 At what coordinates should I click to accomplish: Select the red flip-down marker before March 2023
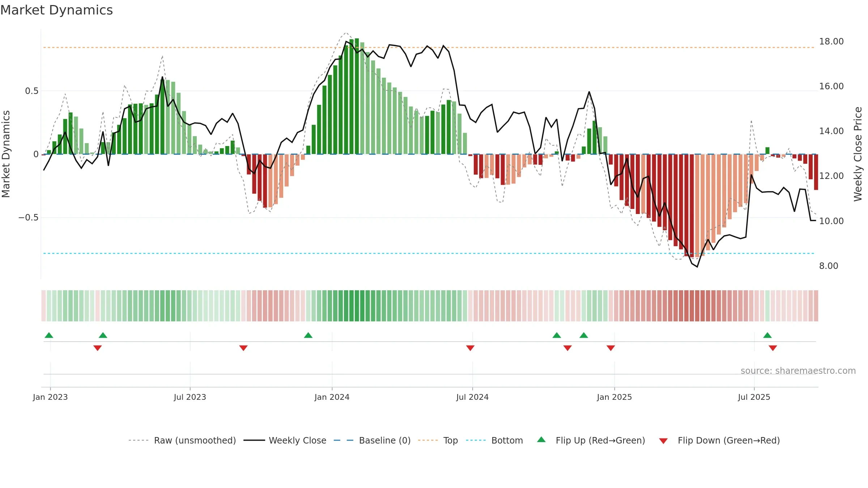pos(98,348)
